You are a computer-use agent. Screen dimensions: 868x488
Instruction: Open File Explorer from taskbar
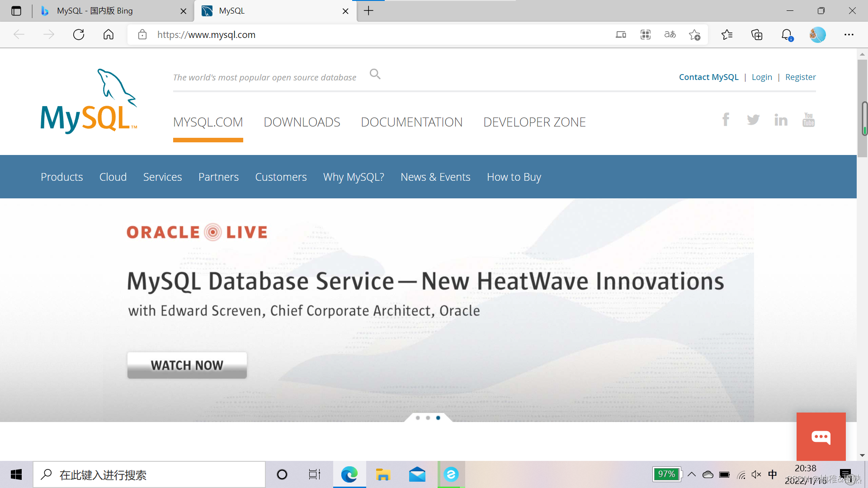pos(383,474)
